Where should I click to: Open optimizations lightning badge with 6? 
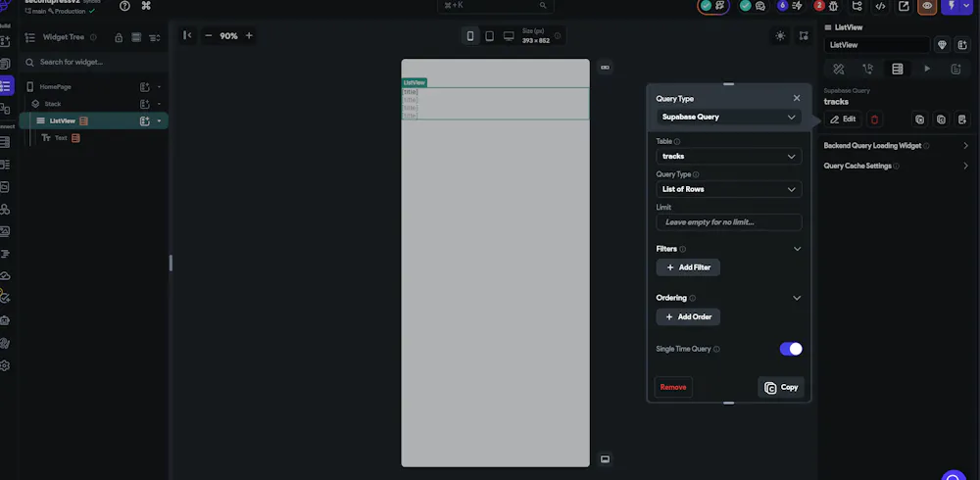(790, 6)
